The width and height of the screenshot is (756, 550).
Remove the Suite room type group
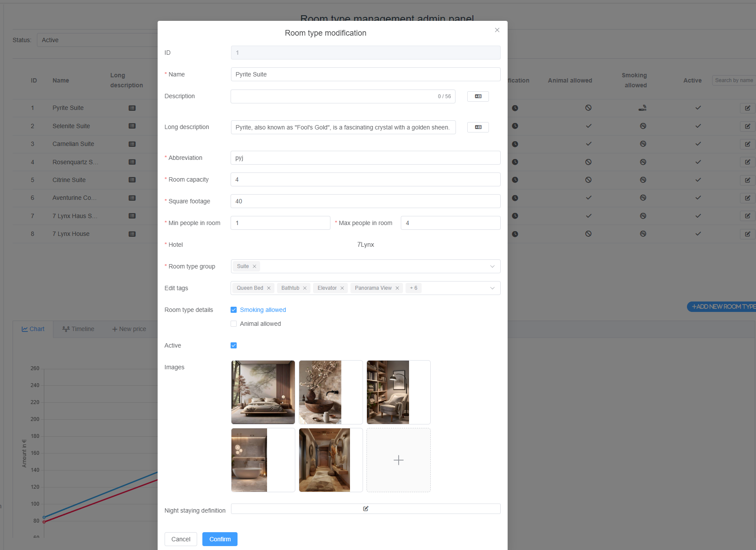254,266
